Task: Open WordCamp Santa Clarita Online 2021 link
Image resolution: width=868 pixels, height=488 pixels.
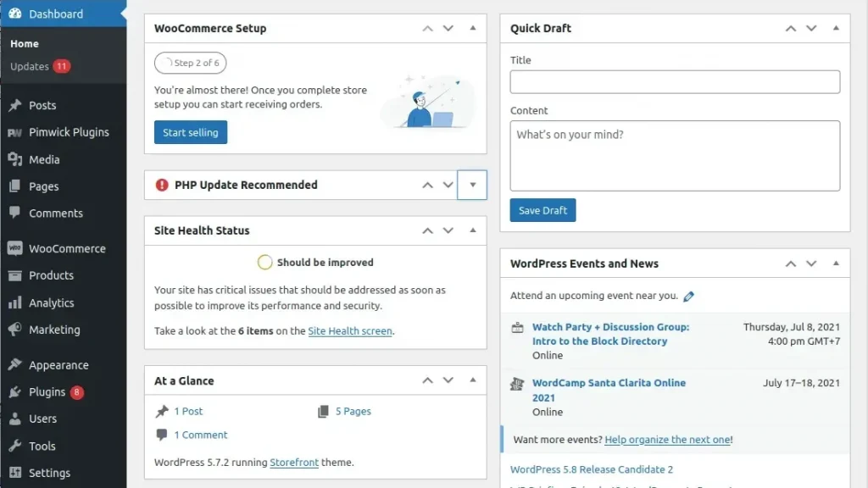Action: 609,390
